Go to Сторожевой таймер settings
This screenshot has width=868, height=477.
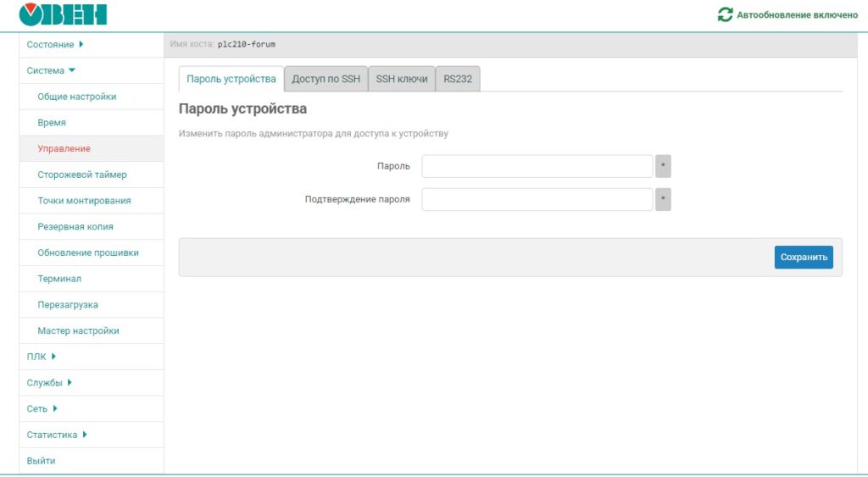pyautogui.click(x=82, y=175)
